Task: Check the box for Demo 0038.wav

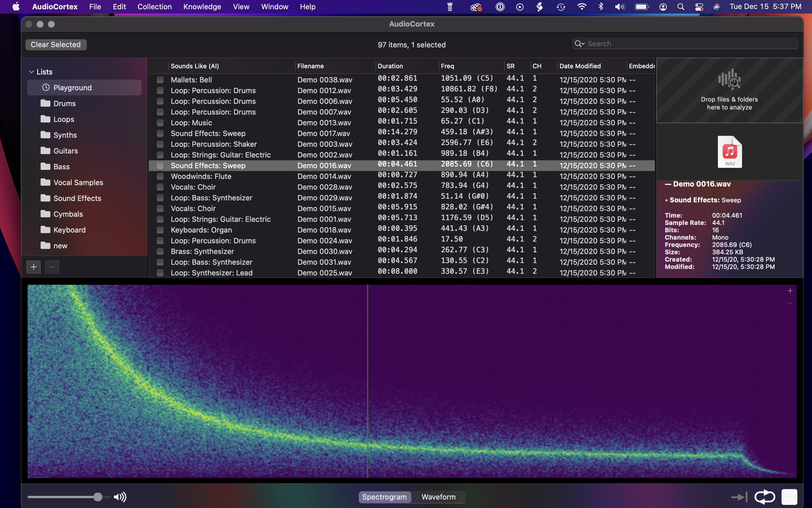Action: pos(160,80)
